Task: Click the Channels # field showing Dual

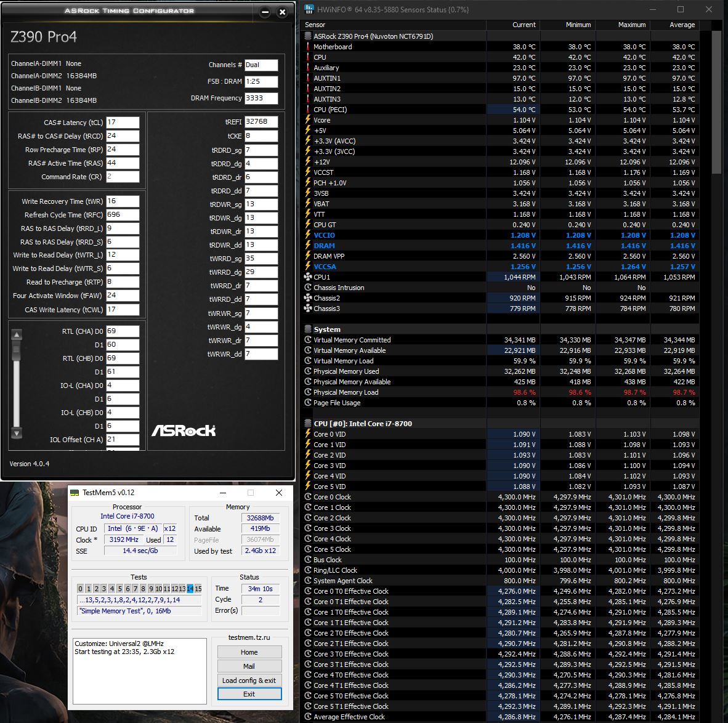Action: click(x=261, y=65)
